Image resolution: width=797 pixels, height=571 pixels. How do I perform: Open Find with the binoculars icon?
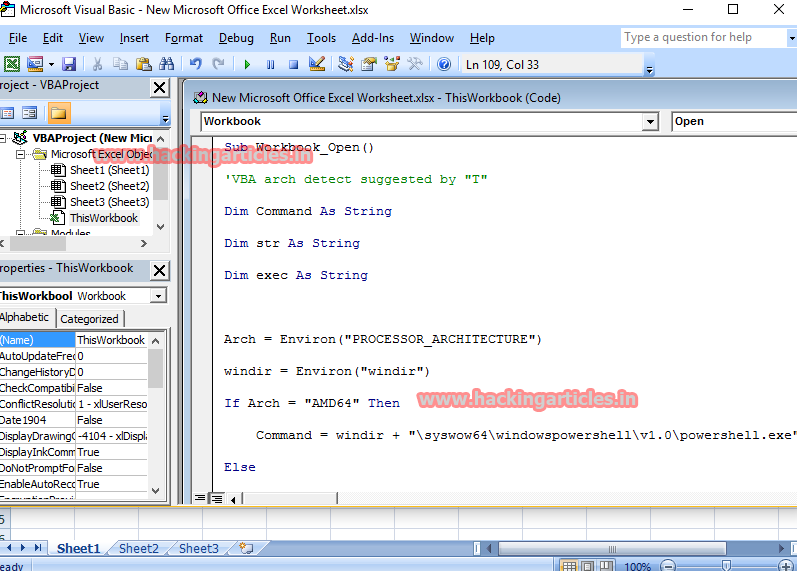click(167, 64)
